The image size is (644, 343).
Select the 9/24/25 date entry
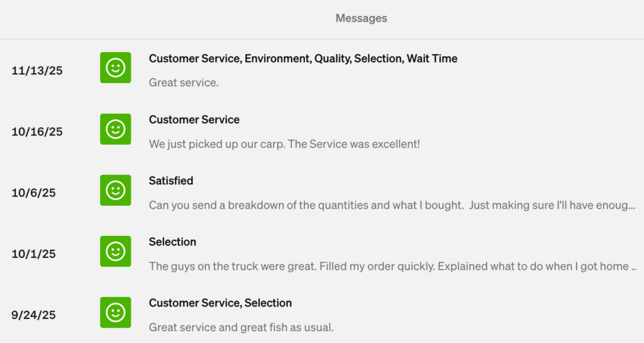[33, 315]
